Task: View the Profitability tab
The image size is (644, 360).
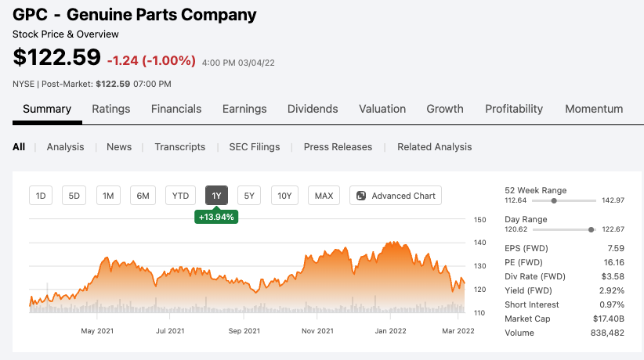Action: pos(514,109)
